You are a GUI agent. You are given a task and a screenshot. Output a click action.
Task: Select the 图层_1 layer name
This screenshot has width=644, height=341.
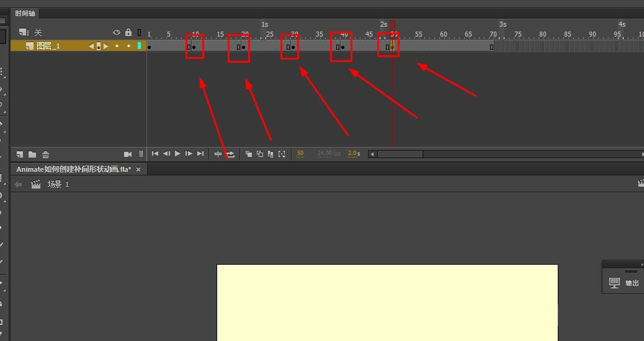[48, 46]
